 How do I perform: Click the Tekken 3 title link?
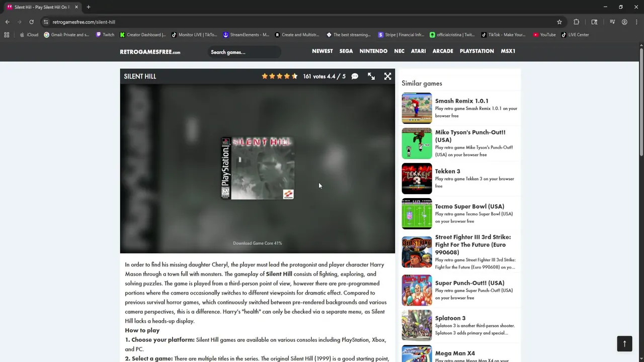448,171
